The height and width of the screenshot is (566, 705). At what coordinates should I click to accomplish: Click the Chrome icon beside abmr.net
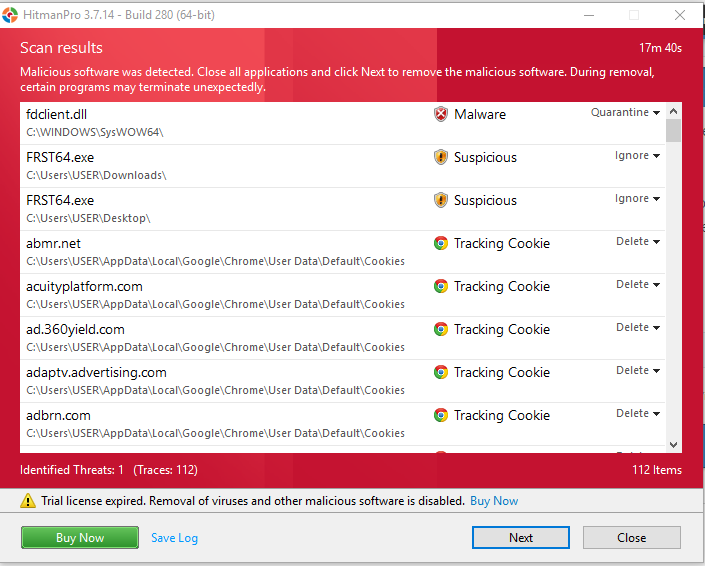click(x=441, y=243)
